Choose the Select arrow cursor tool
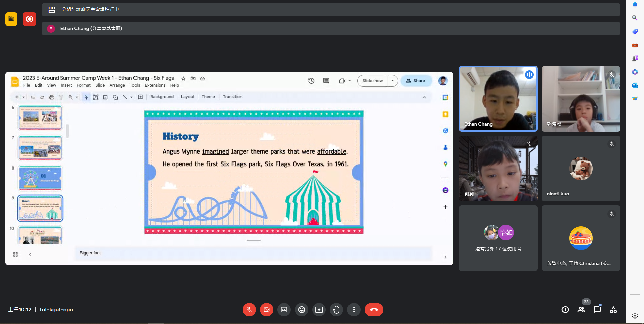 click(86, 97)
